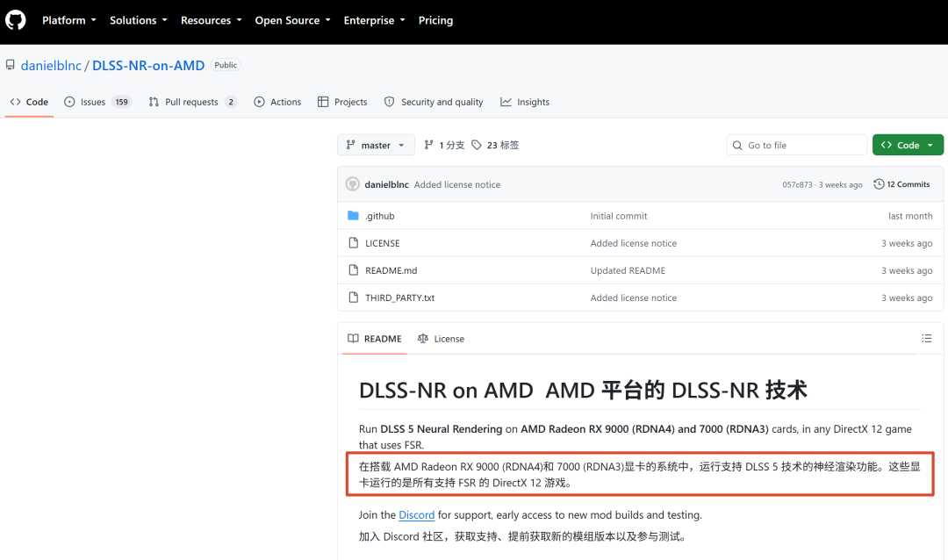948x560 pixels.
Task: Open danielblnc user profile link
Action: tap(51, 65)
